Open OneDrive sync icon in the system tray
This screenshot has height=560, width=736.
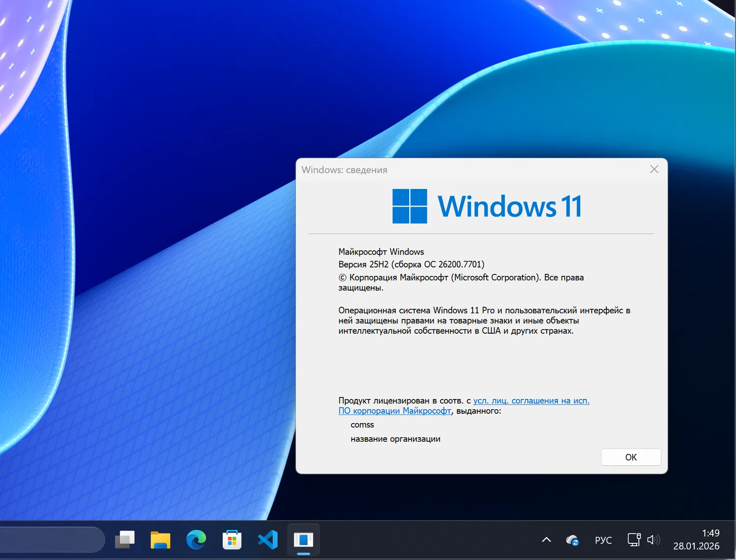[x=572, y=539]
